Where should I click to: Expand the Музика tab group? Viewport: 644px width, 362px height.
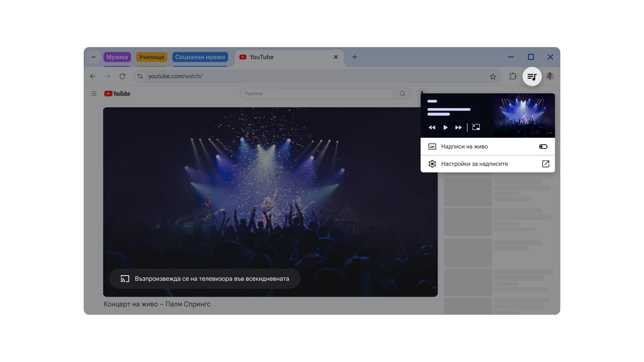coord(117,57)
